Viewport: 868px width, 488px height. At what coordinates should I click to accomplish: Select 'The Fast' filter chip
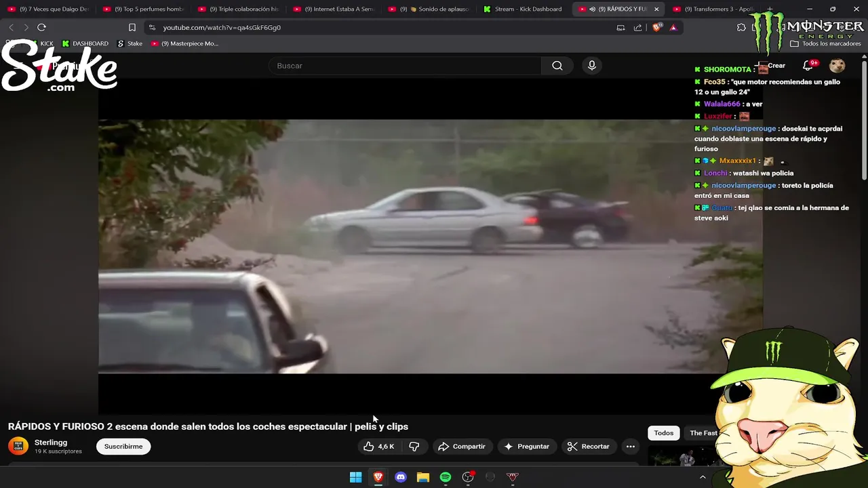point(703,433)
